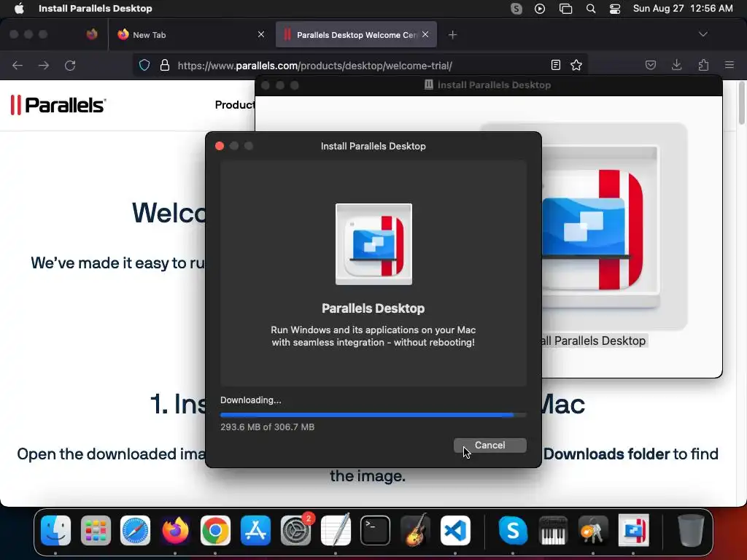Image resolution: width=747 pixels, height=560 pixels.
Task: Click the URL address field
Action: pos(360,65)
